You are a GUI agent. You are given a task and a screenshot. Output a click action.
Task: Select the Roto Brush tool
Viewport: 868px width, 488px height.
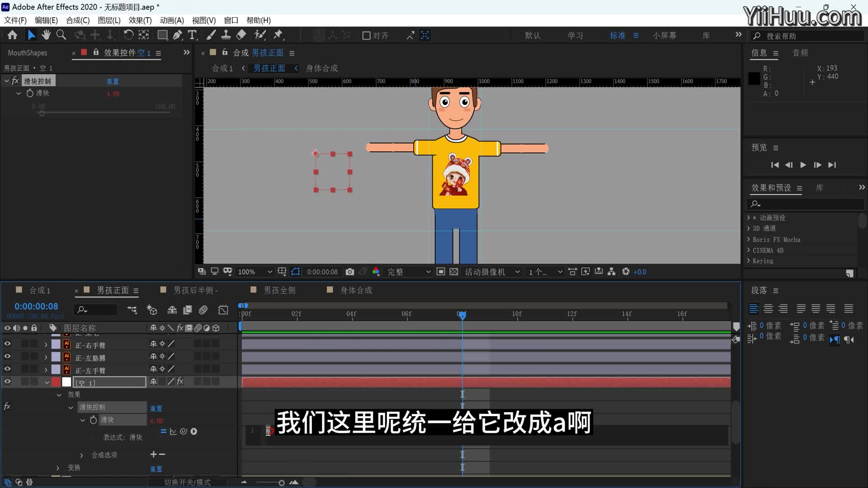tap(260, 35)
